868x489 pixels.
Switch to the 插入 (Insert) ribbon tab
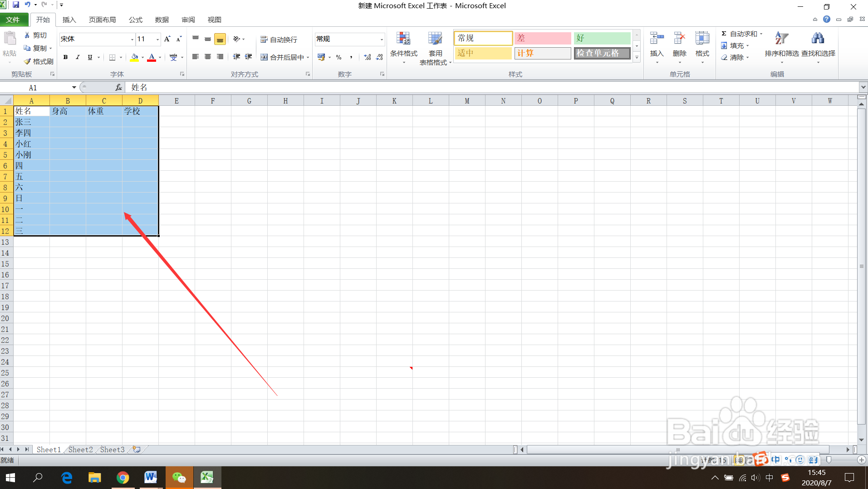(69, 20)
